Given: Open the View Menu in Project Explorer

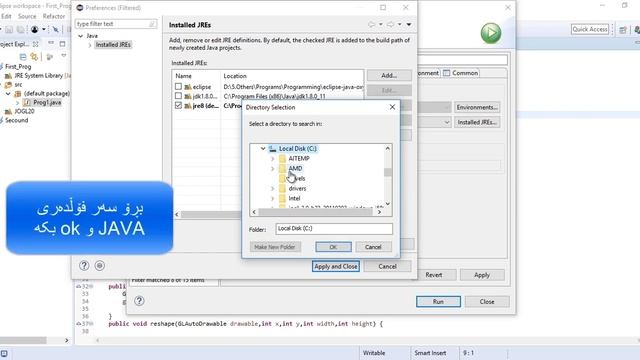Looking at the screenshot, I should [x=64, y=56].
